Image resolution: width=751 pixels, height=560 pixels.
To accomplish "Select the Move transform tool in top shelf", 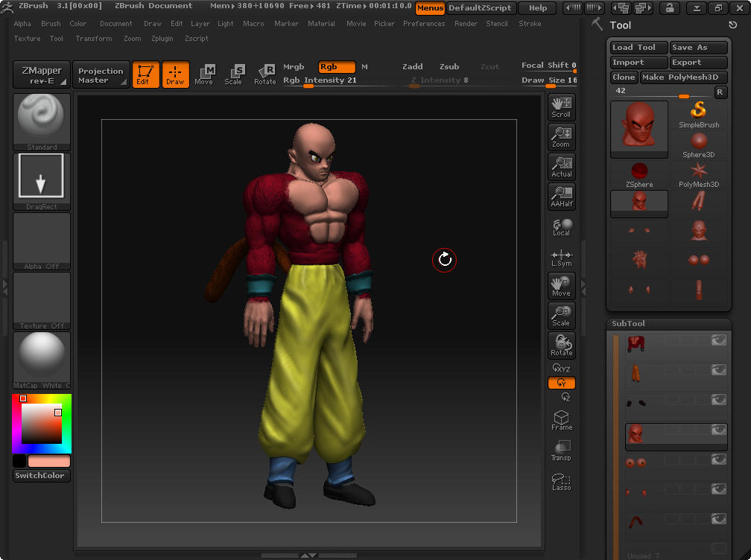I will pyautogui.click(x=204, y=74).
